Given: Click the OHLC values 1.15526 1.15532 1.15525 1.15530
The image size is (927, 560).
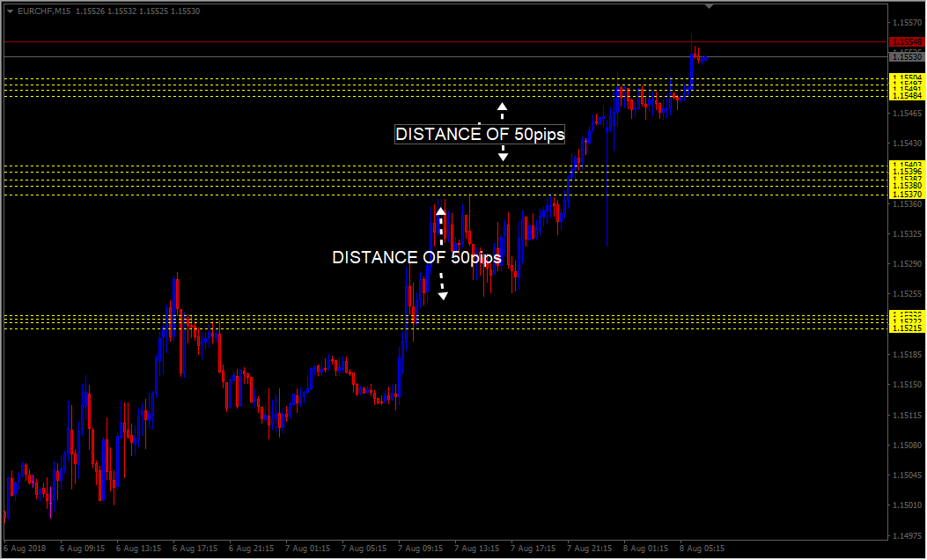Looking at the screenshot, I should 137,11.
